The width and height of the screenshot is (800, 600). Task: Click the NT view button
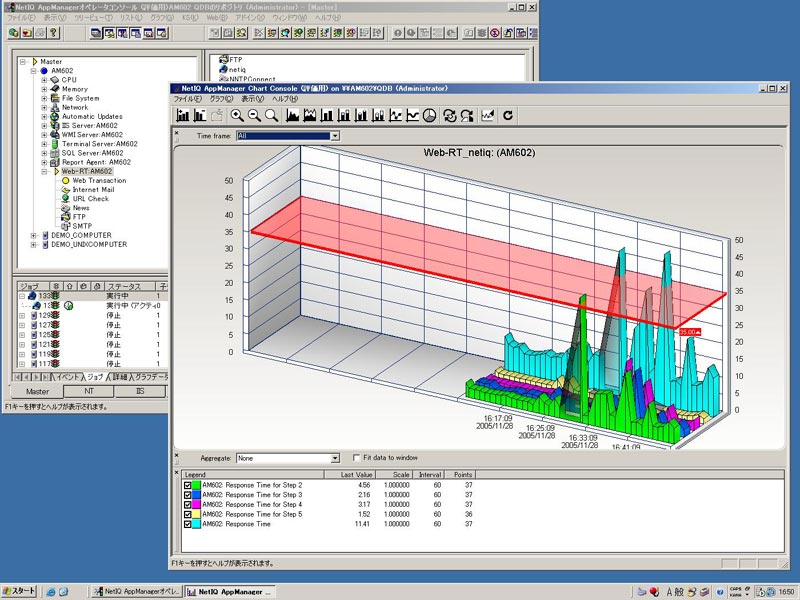point(89,391)
